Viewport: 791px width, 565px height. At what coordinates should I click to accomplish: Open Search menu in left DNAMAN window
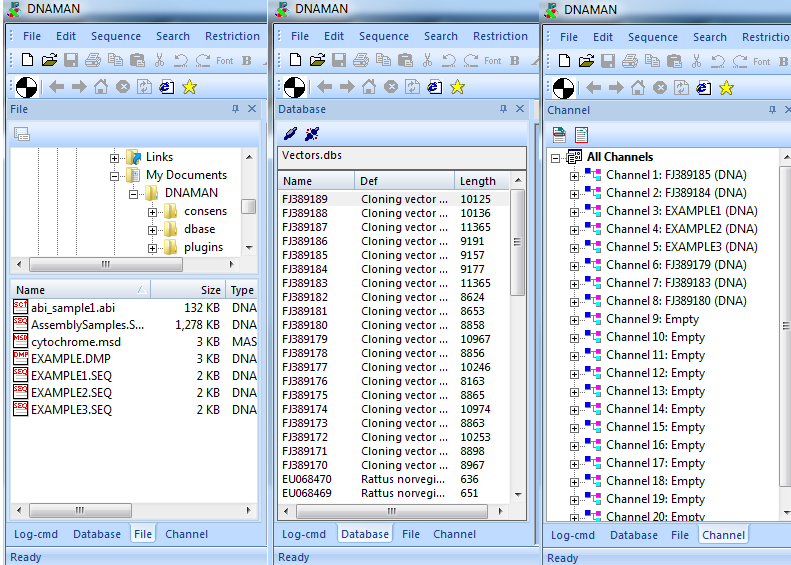pos(173,36)
